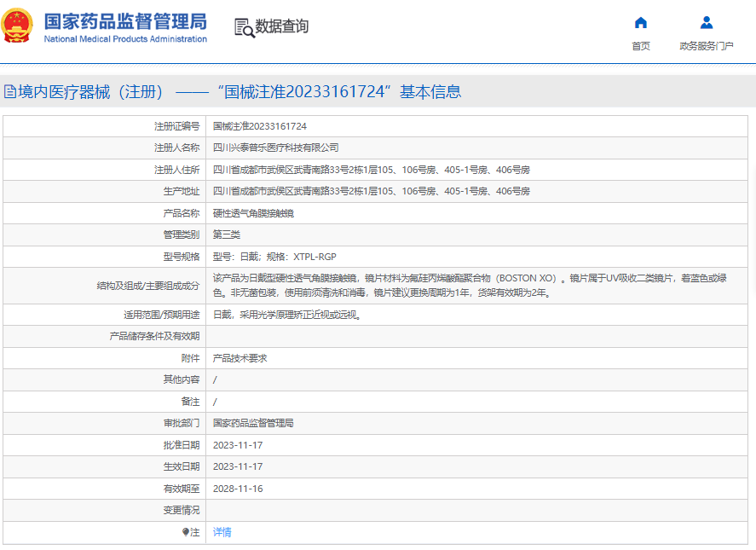This screenshot has height=550, width=756.
Task: Select the 批准日期 value 2023-11-17
Action: point(238,445)
